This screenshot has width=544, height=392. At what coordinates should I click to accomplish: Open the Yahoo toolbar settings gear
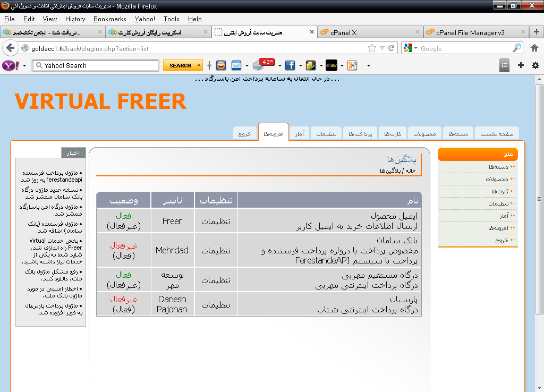535,65
